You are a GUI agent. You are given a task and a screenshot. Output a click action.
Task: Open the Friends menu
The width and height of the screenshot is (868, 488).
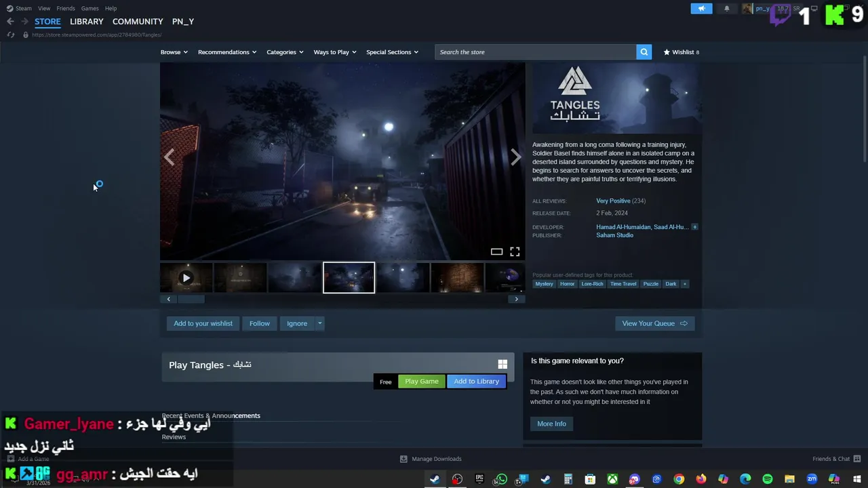[66, 8]
